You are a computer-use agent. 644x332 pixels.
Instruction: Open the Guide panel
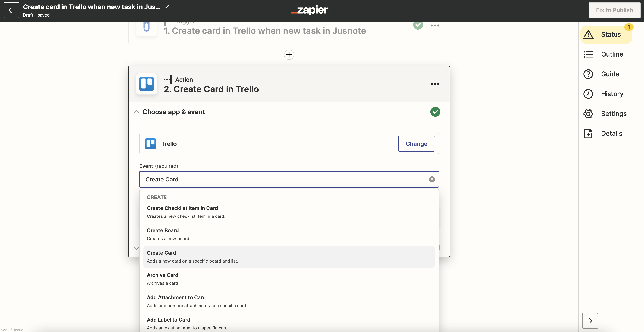tap(606, 74)
